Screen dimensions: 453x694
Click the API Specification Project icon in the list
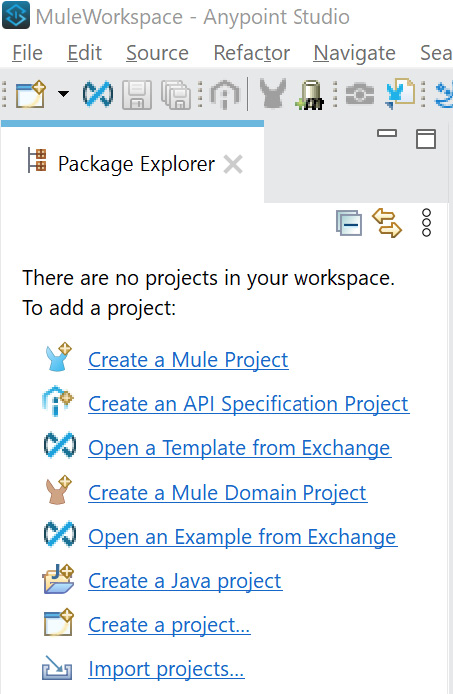click(x=58, y=401)
